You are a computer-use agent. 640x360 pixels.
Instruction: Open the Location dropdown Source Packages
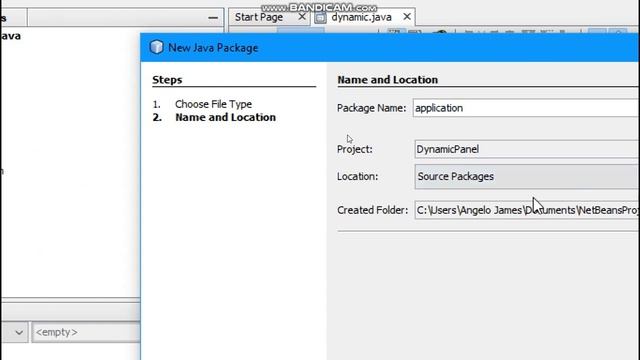(527, 177)
